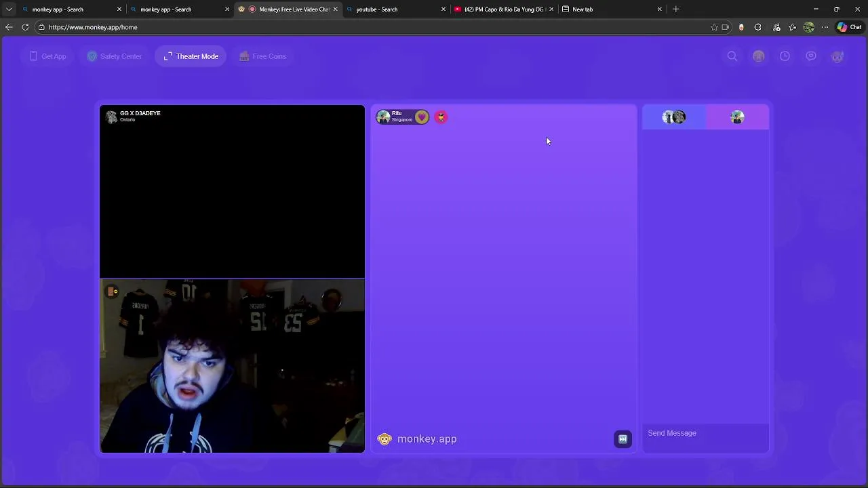Image resolution: width=868 pixels, height=488 pixels.
Task: Expand the tab list dropdown arrow
Action: tap(9, 9)
